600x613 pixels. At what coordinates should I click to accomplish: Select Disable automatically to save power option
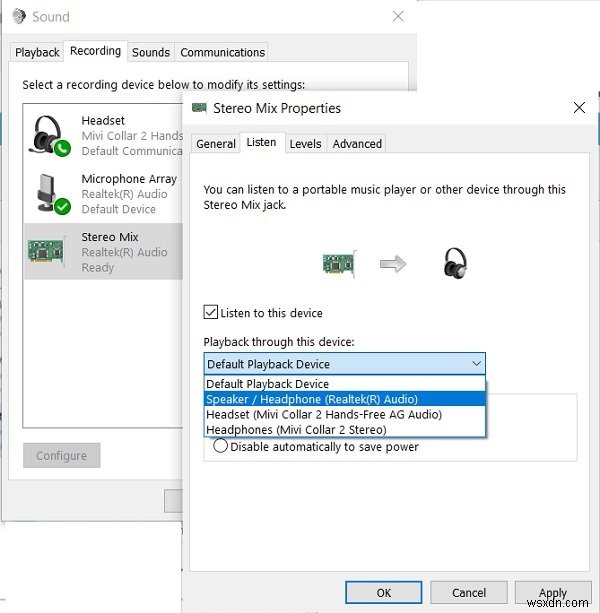click(220, 446)
